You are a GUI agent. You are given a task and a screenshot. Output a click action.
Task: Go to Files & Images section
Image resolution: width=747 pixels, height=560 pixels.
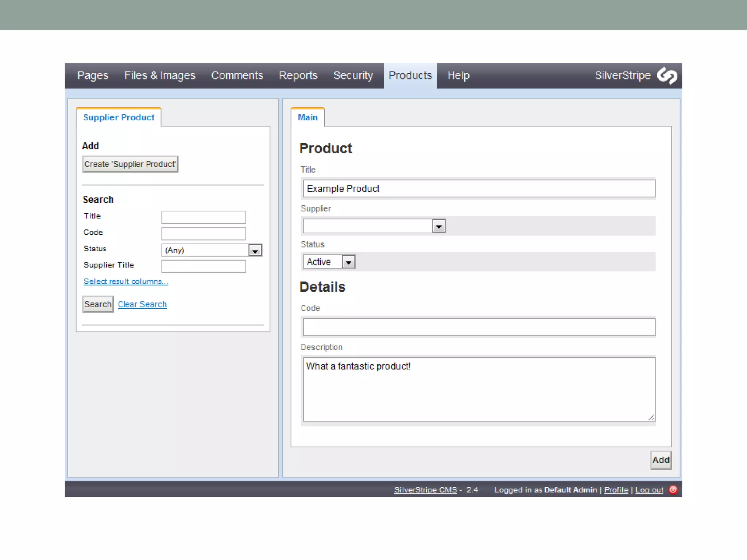tap(159, 75)
